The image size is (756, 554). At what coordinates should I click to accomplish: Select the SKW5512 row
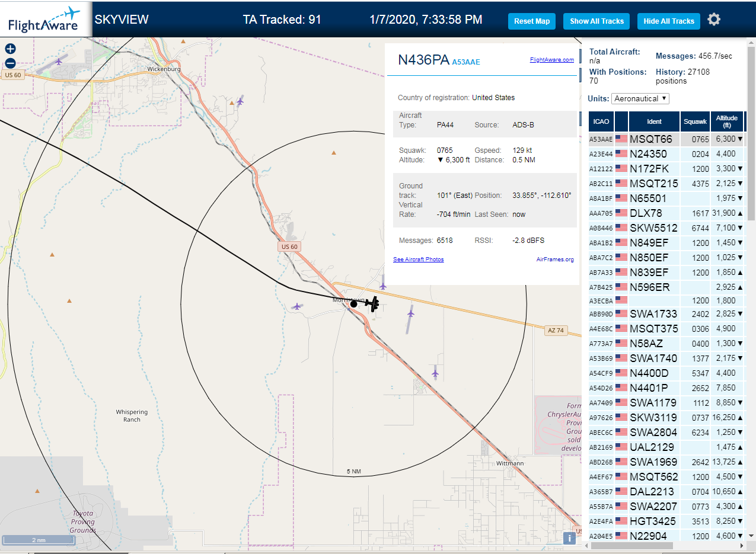[666, 228]
